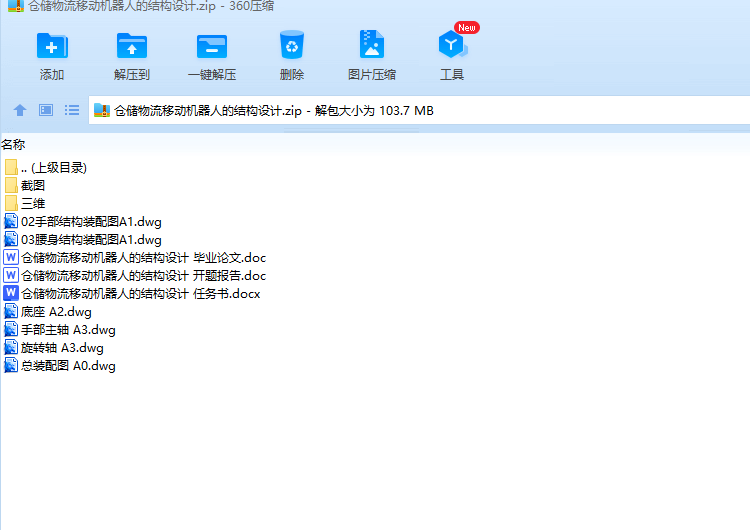Click the dwg icon of 03腰身结构装配图A1

coord(11,239)
